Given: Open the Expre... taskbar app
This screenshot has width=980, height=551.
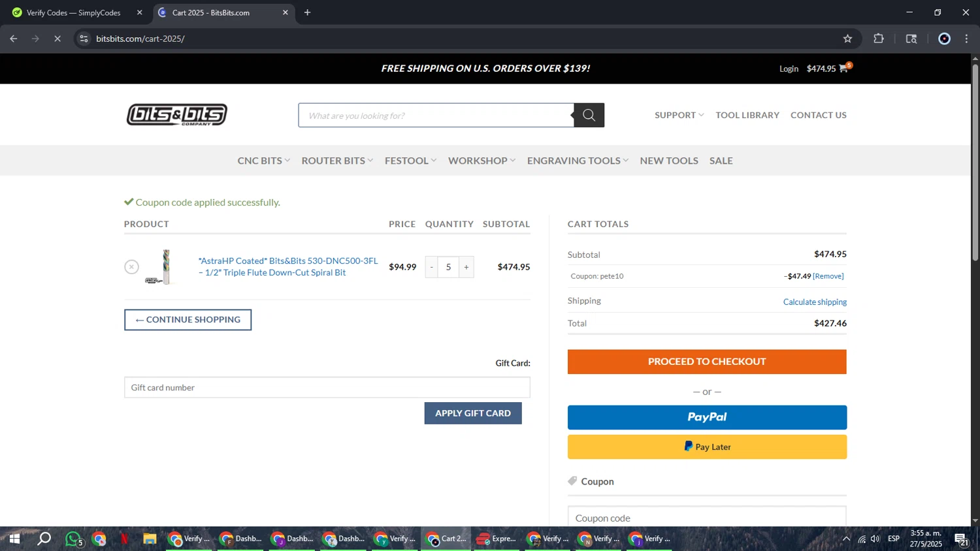Looking at the screenshot, I should 497,539.
